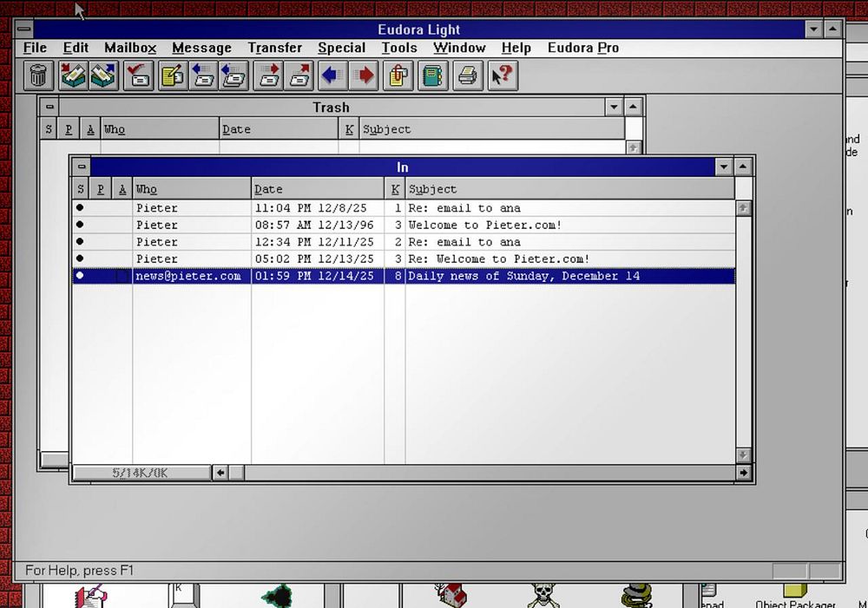Screen dimensions: 868x608
Task: Open the Mailbox menu
Action: tap(130, 48)
